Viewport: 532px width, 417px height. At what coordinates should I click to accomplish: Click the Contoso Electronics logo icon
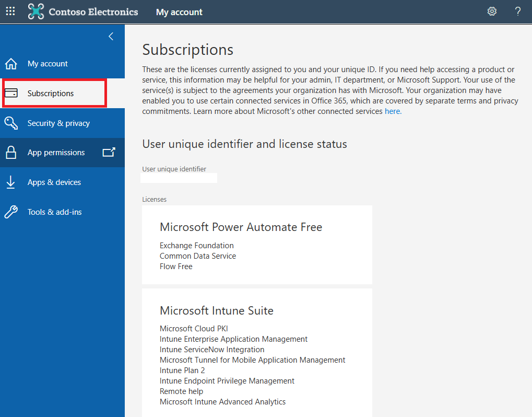click(36, 11)
